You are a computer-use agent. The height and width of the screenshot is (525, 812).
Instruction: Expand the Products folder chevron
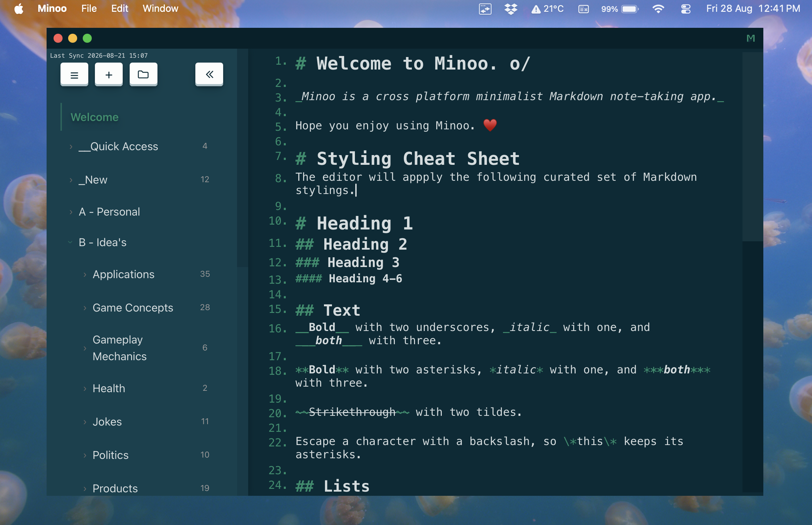[x=85, y=489]
